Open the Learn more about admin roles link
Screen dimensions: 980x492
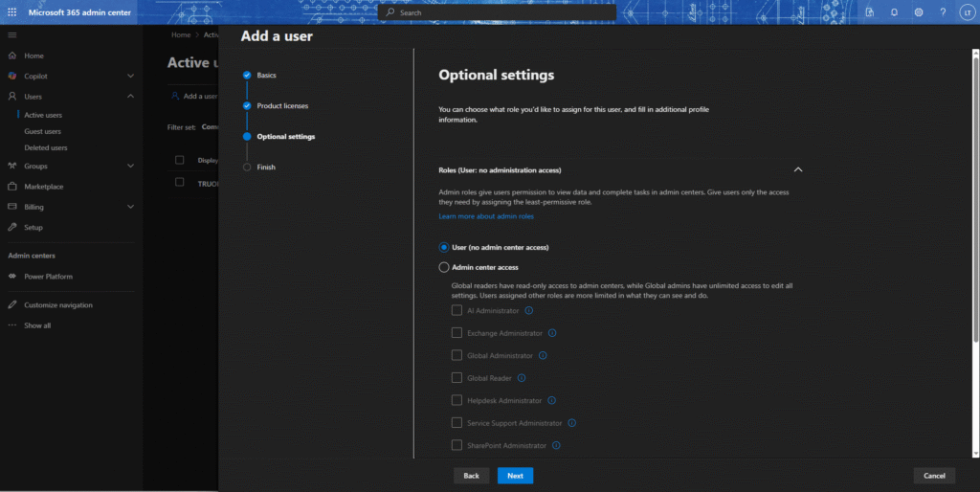pos(486,216)
